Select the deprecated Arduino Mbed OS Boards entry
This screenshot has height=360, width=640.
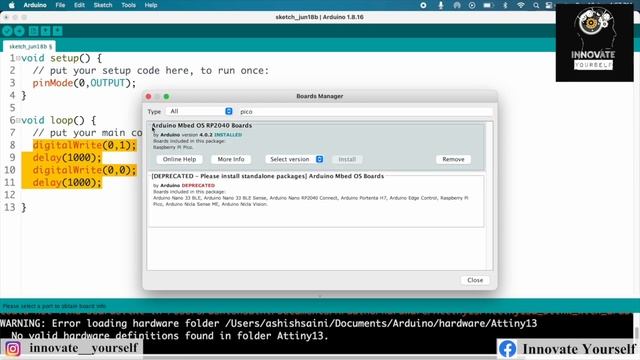pyautogui.click(x=316, y=200)
